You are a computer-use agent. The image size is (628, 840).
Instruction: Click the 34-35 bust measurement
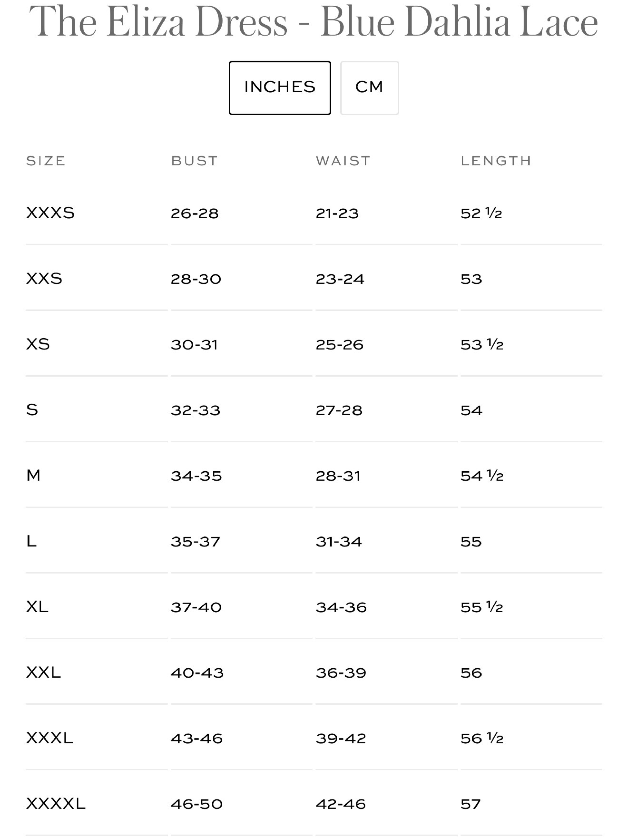[196, 476]
